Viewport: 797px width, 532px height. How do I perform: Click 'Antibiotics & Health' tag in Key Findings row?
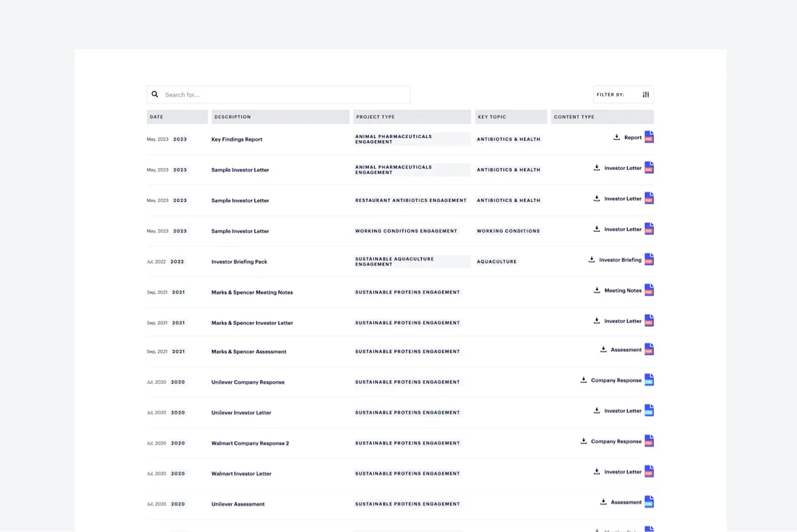coord(509,139)
